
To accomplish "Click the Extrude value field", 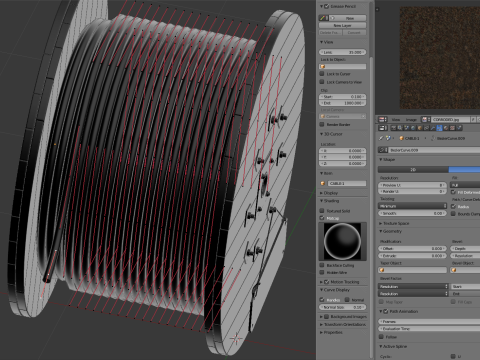I will [x=412, y=256].
